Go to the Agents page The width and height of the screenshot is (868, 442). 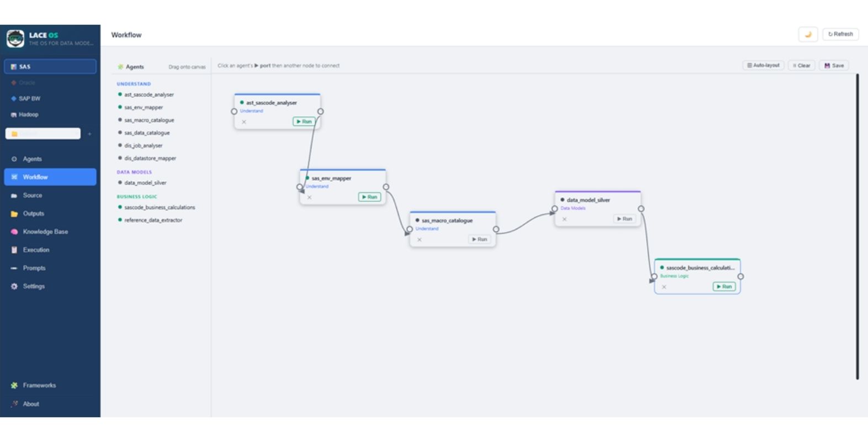coord(32,159)
